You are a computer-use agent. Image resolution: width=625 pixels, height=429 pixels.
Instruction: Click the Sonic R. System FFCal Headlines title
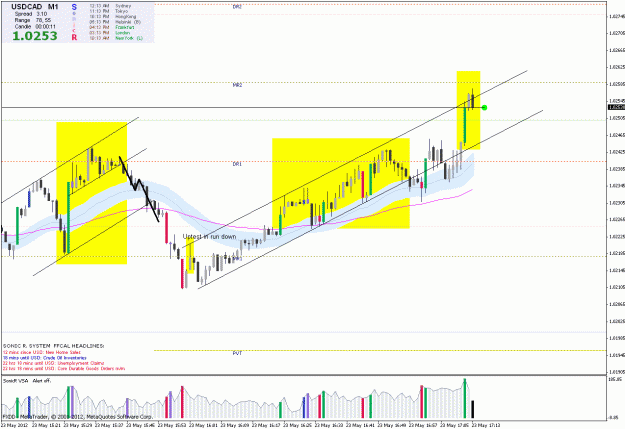pyautogui.click(x=53, y=346)
